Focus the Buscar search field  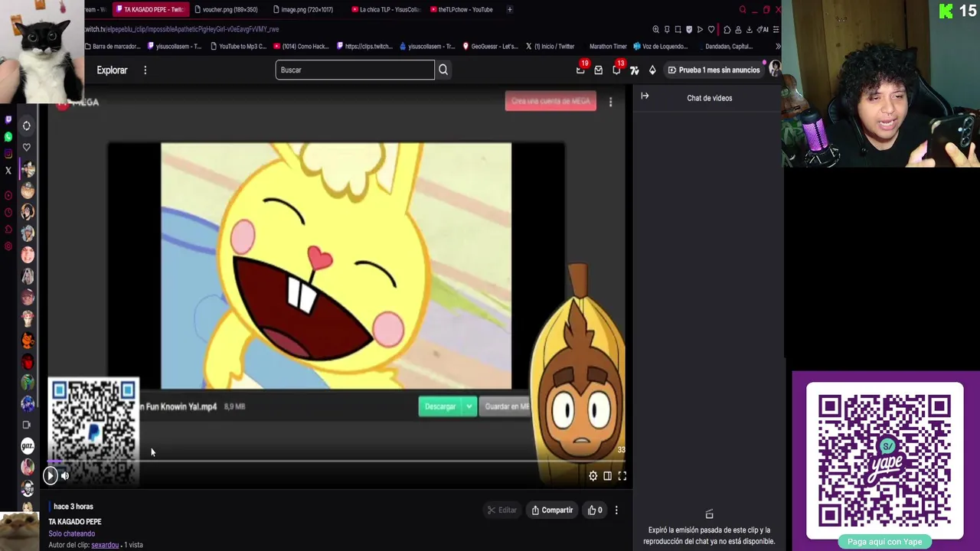pyautogui.click(x=354, y=70)
